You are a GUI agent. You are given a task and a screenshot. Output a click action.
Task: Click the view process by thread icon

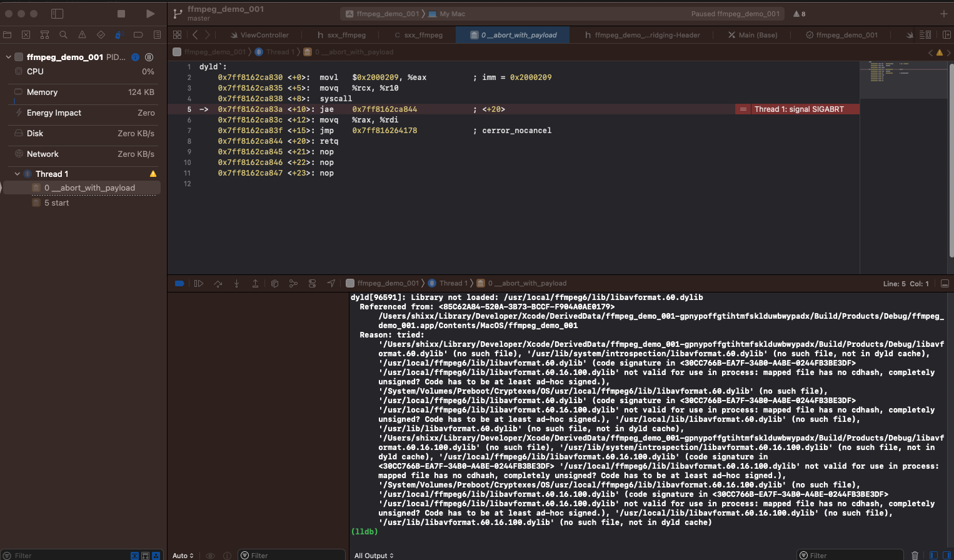[x=149, y=57]
